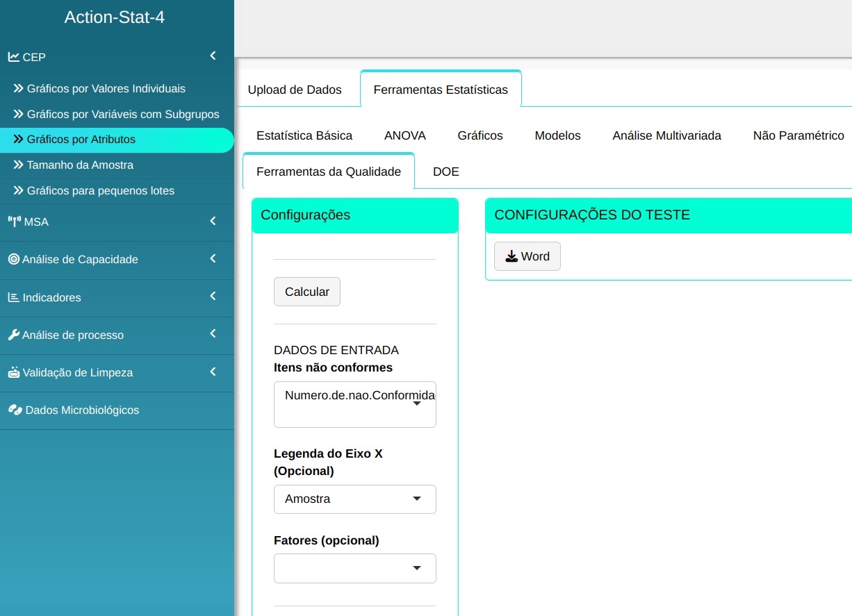This screenshot has width=852, height=616.
Task: Click the Indicadores bar chart icon
Action: (13, 297)
